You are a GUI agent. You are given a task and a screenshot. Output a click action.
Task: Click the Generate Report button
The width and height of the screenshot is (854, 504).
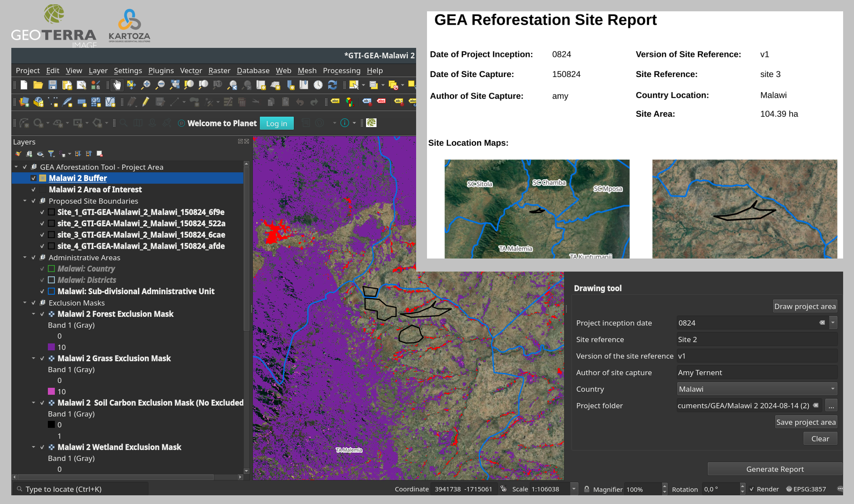(x=775, y=469)
